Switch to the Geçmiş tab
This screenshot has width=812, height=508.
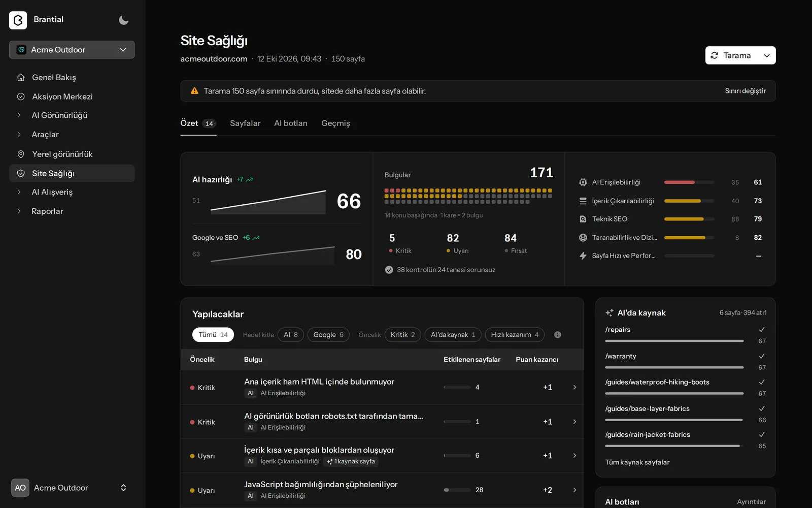point(335,123)
